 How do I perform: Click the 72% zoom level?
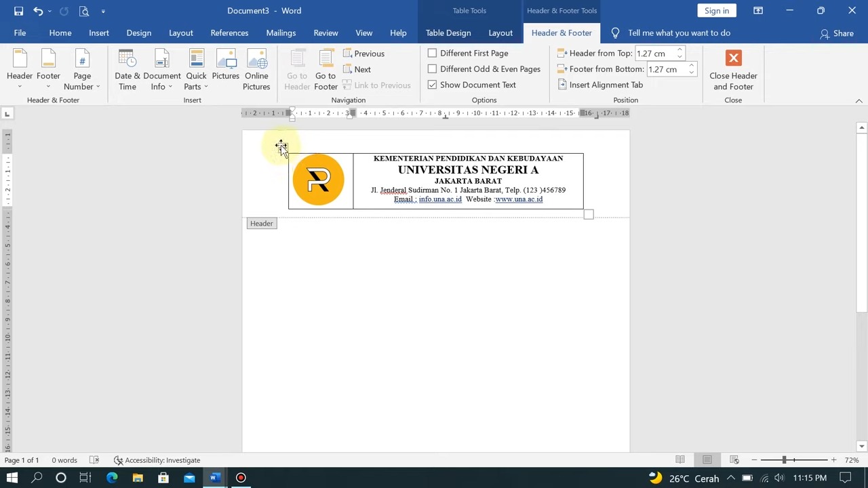pos(852,460)
